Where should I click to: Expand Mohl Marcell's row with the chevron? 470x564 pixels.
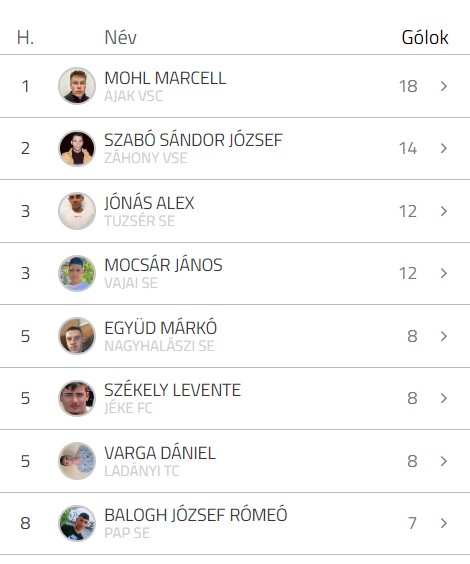[444, 86]
